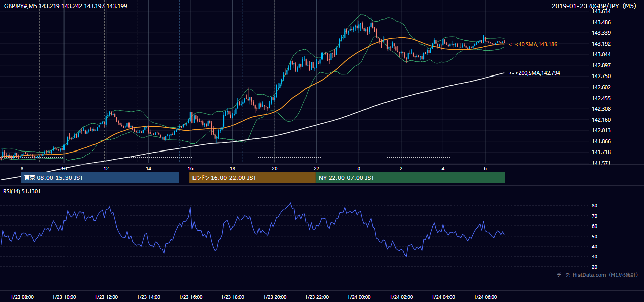Click hour 4 tick on price chart

click(443, 168)
